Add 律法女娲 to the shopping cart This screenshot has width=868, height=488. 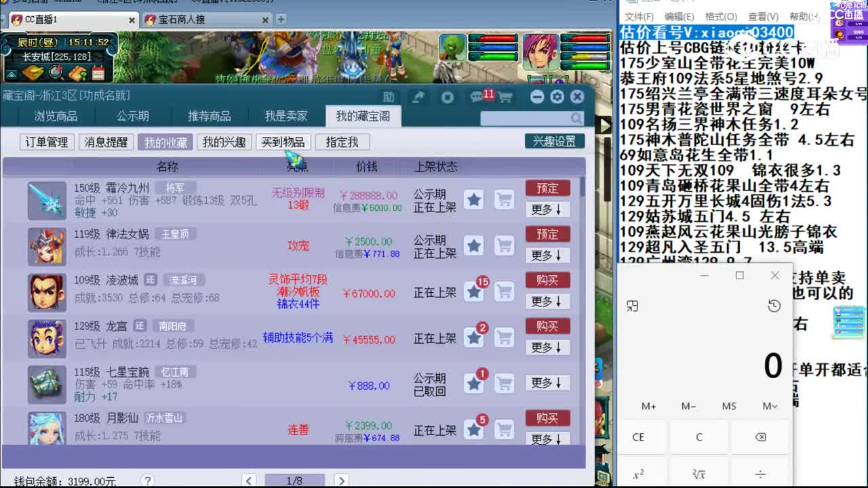[504, 246]
